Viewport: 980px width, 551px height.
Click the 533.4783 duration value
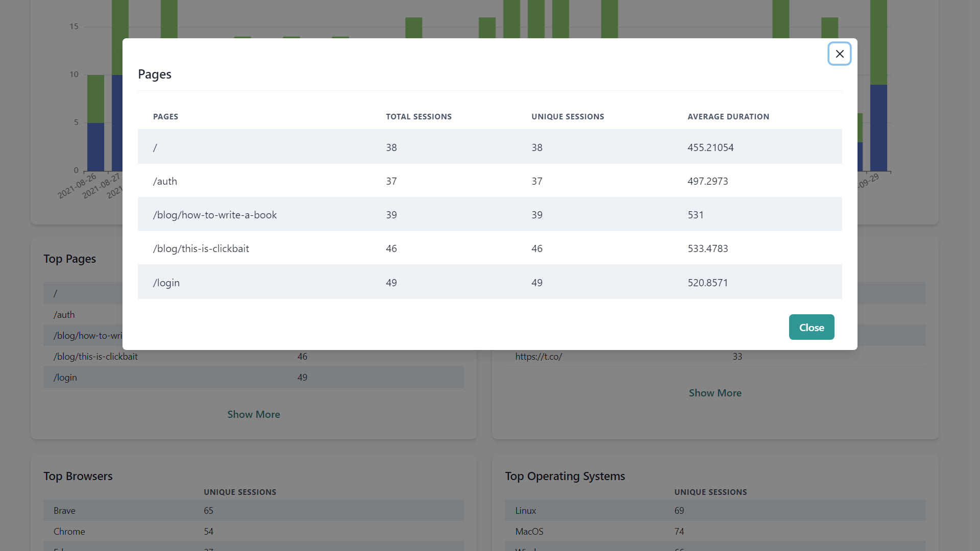tap(707, 248)
